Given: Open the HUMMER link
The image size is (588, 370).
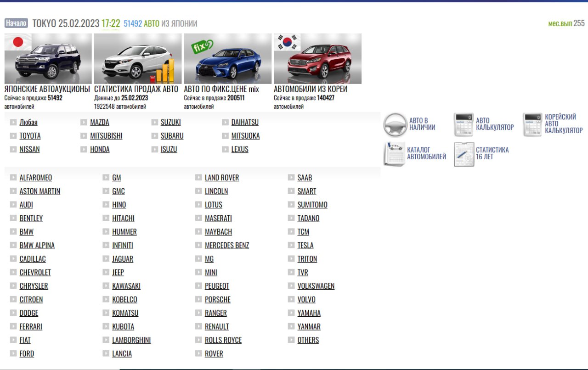Looking at the screenshot, I should pyautogui.click(x=124, y=232).
